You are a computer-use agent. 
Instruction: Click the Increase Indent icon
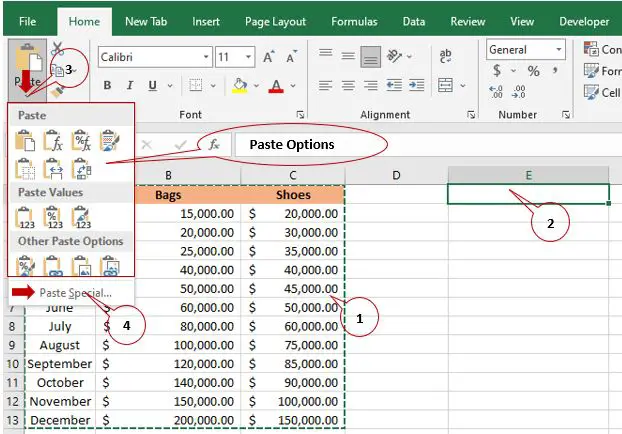[x=417, y=85]
